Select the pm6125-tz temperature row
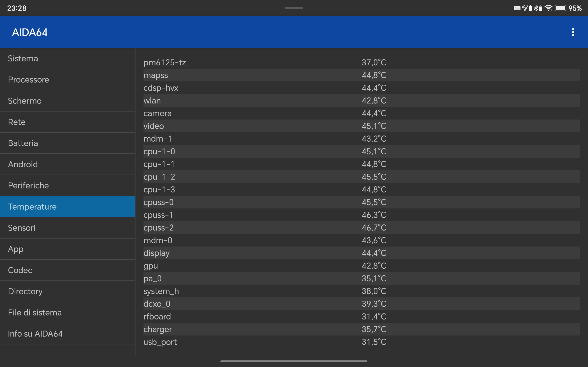Viewport: 588px width, 367px height. point(362,62)
